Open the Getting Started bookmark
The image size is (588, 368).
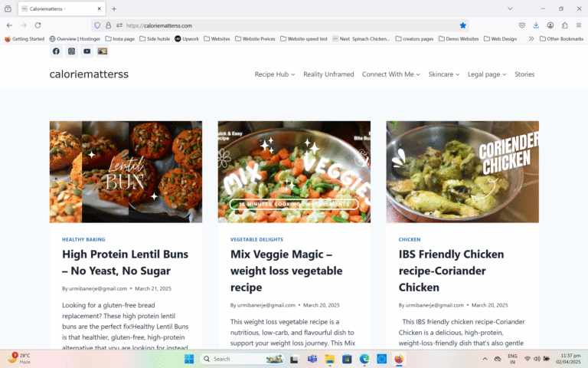[24, 38]
